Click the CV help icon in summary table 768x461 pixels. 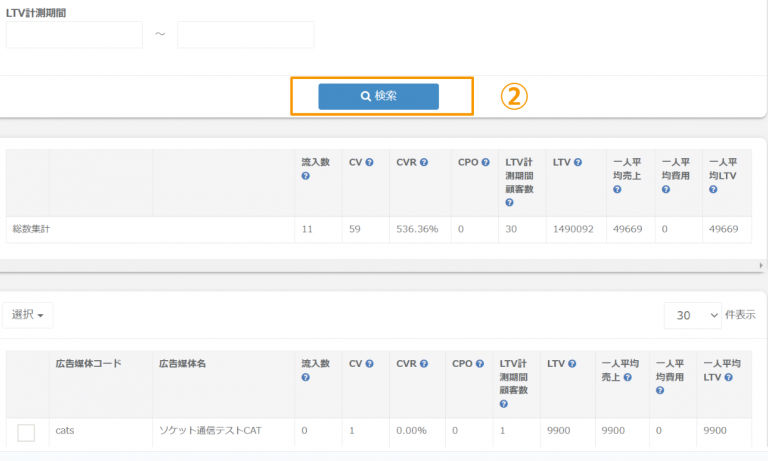[369, 162]
